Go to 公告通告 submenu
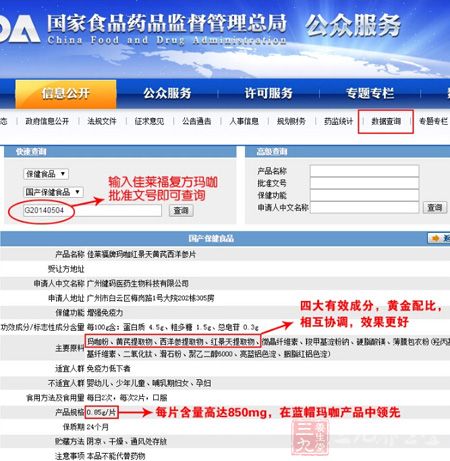The height and width of the screenshot is (461, 450). point(197,121)
